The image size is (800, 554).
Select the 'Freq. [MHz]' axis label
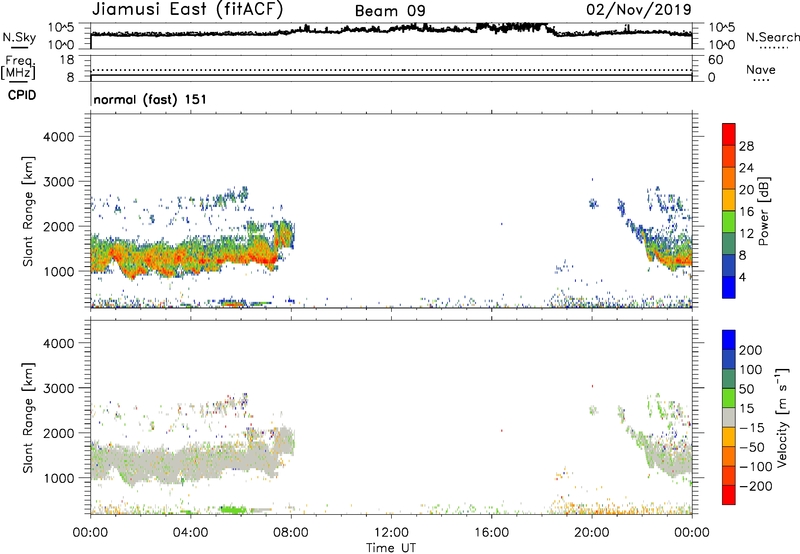coord(18,67)
